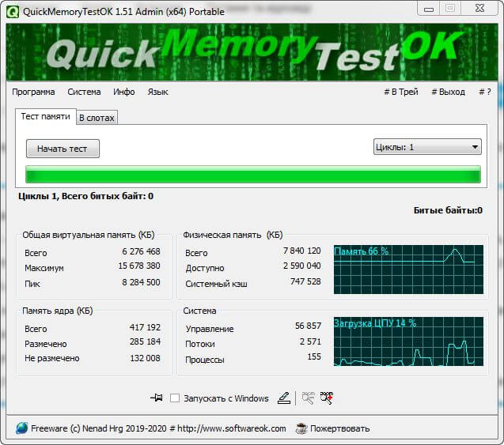Switch to the В слотах tab
Image resolution: width=504 pixels, height=445 pixels.
(97, 118)
